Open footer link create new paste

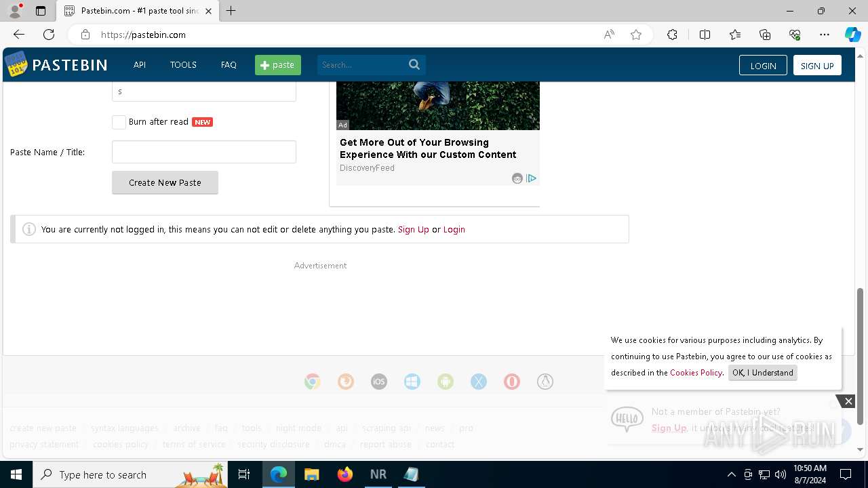click(43, 428)
